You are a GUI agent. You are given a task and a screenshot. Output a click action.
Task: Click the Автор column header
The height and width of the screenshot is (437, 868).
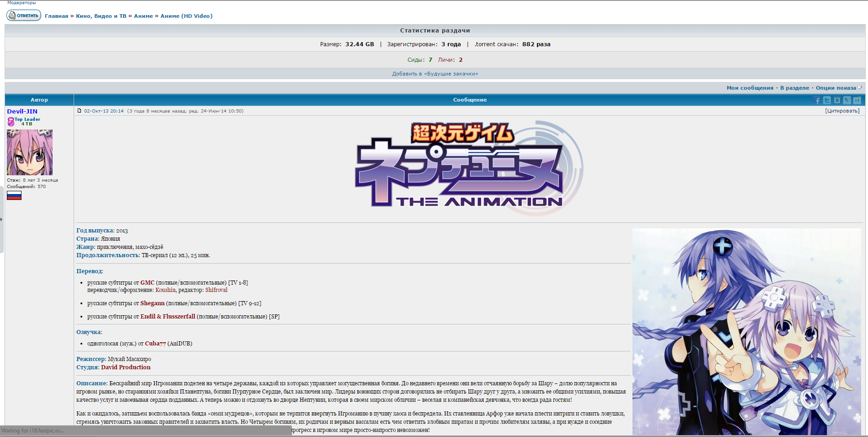[x=39, y=100]
